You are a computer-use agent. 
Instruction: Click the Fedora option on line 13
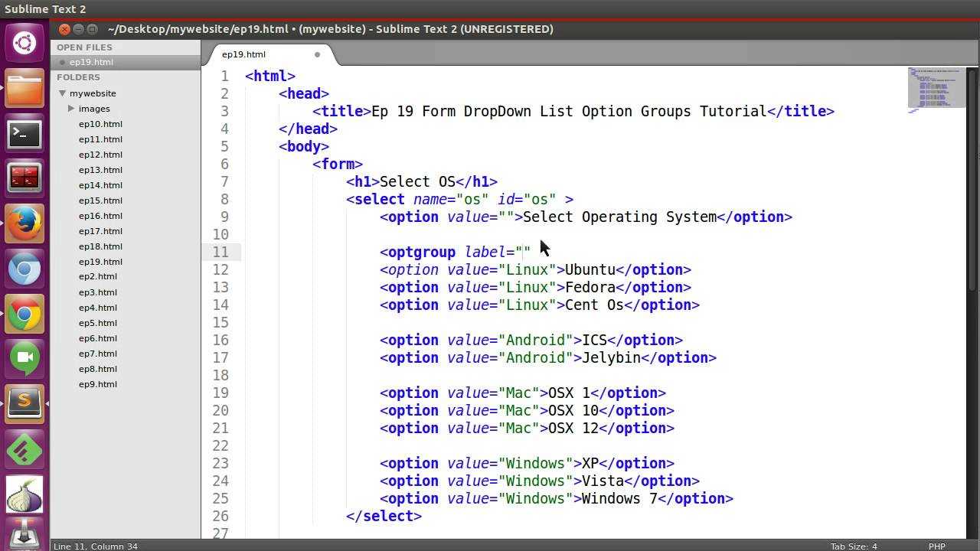pos(535,287)
